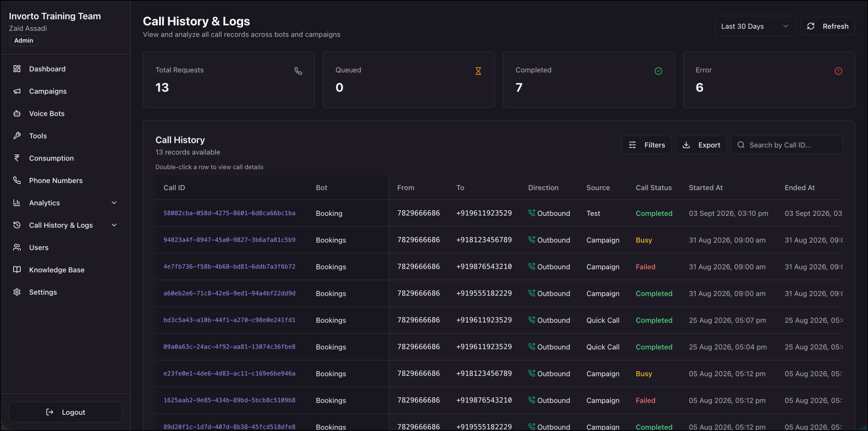This screenshot has height=431, width=868.
Task: Click the hourglass icon on Queued card
Action: pos(478,71)
